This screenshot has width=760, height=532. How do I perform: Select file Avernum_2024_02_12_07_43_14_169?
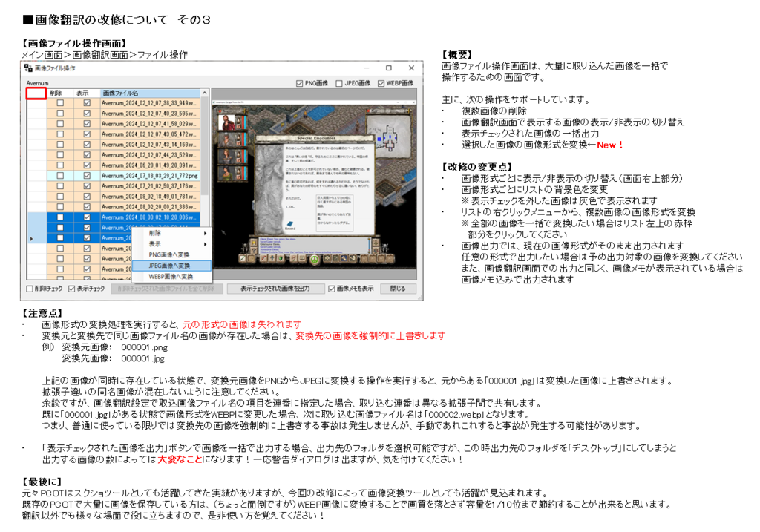click(x=150, y=145)
